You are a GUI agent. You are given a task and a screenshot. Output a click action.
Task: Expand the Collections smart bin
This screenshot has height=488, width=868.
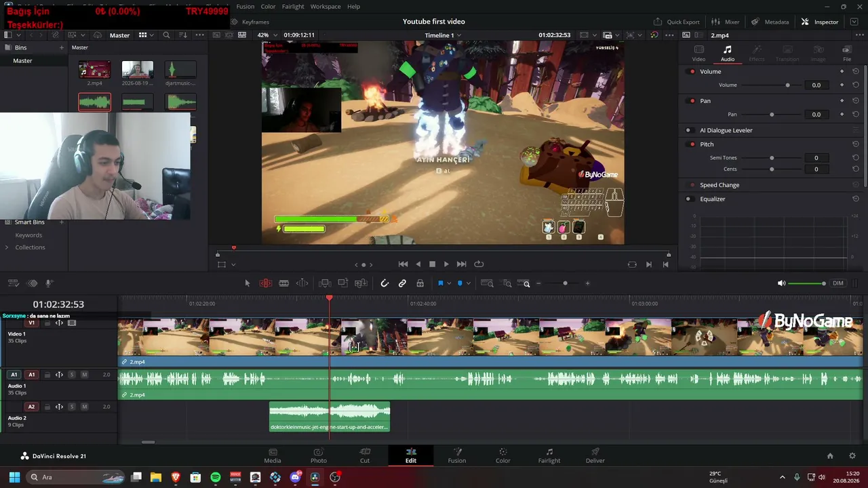(x=7, y=247)
